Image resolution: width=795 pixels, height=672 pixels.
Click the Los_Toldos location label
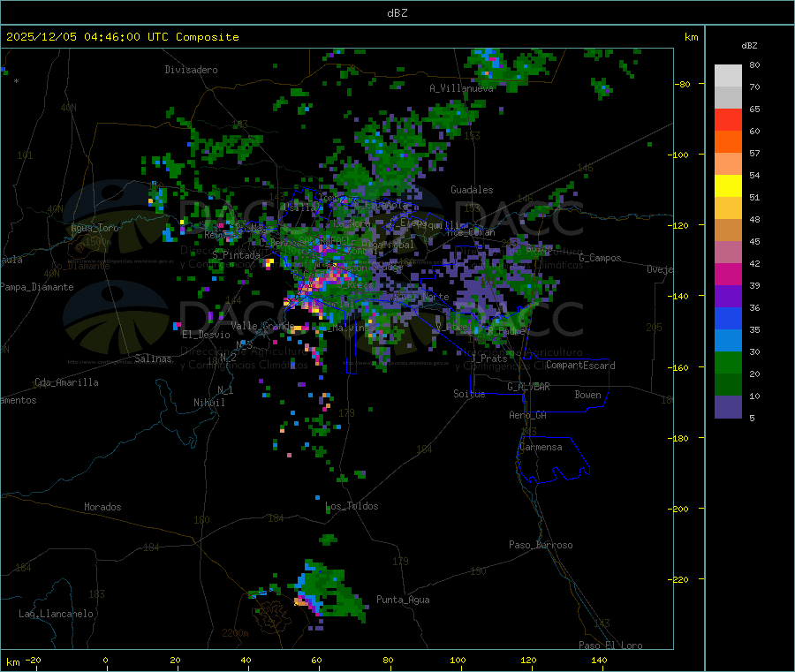[x=352, y=506]
